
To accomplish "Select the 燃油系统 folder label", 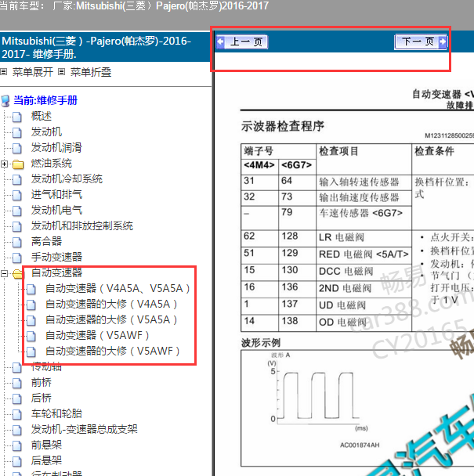I will coord(52,164).
